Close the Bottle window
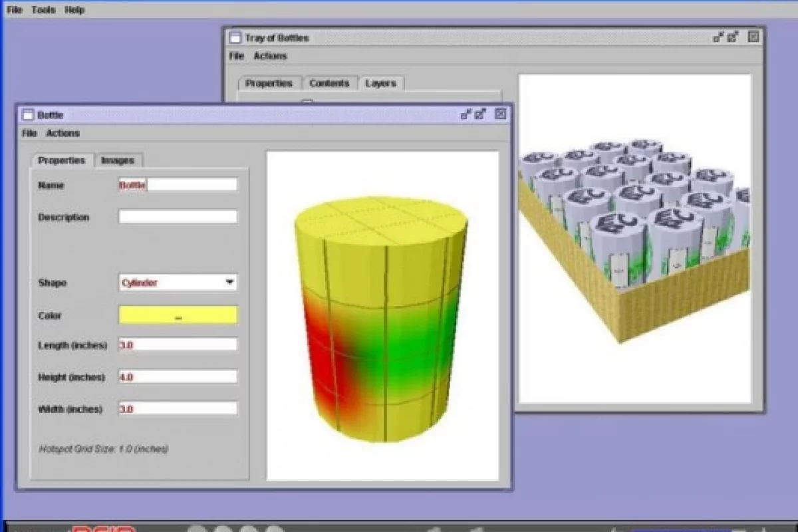The width and height of the screenshot is (798, 532). [501, 114]
